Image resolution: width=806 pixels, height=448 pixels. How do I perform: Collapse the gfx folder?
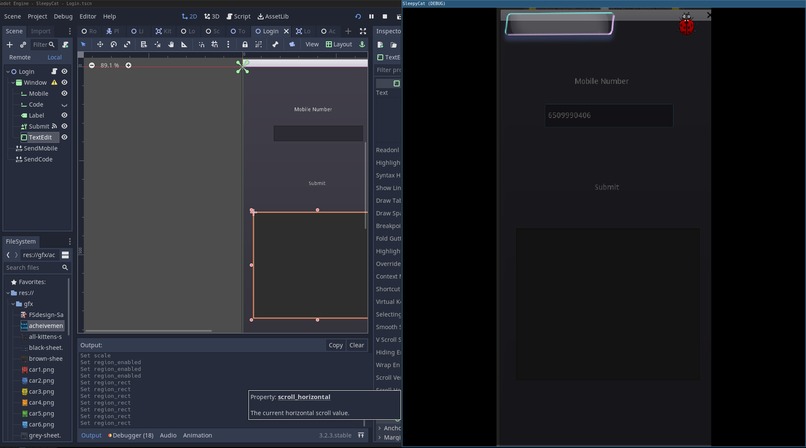(x=13, y=304)
